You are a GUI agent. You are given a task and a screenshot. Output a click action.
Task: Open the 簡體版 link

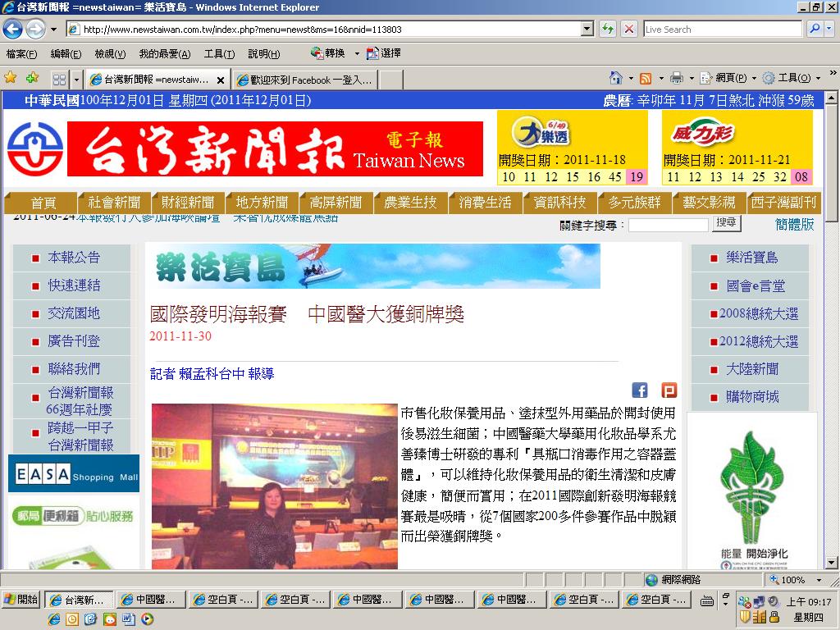(x=794, y=225)
